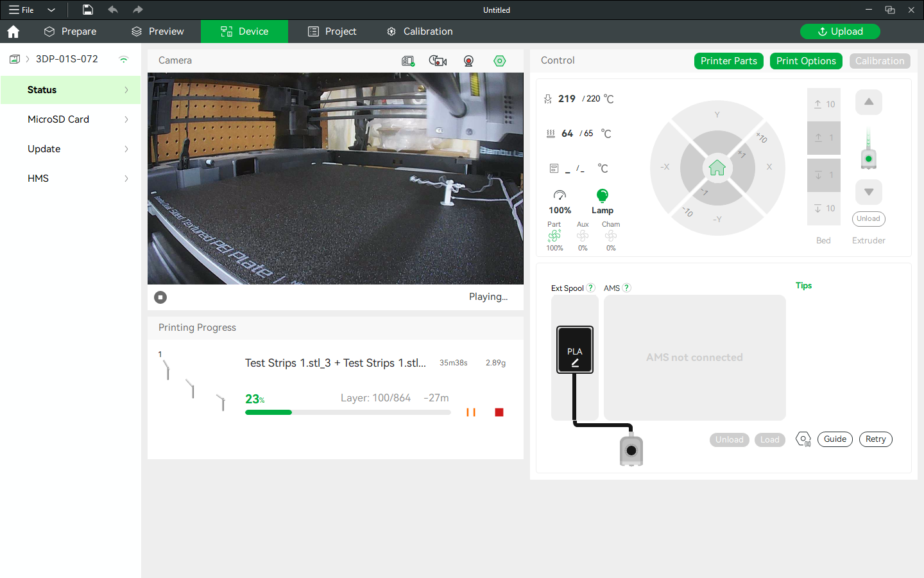Move toward -X outer segment
Image resolution: width=924 pixels, height=578 pixels.
tap(665, 167)
